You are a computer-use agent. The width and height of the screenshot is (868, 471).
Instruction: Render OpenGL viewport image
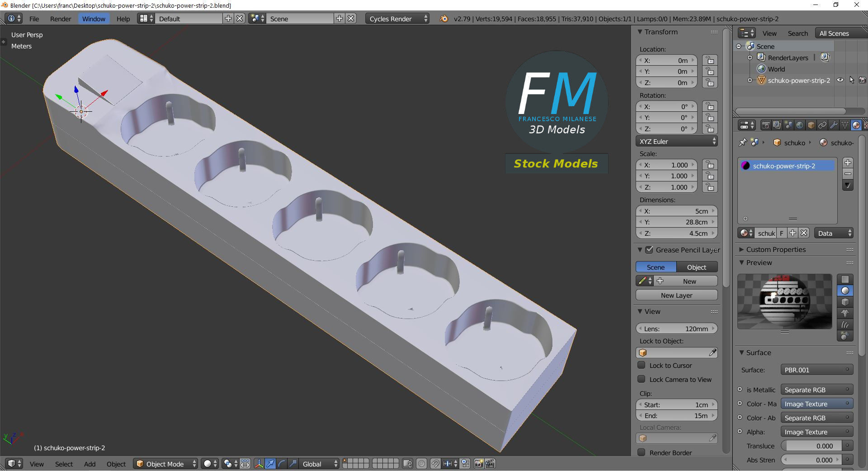pyautogui.click(x=478, y=464)
